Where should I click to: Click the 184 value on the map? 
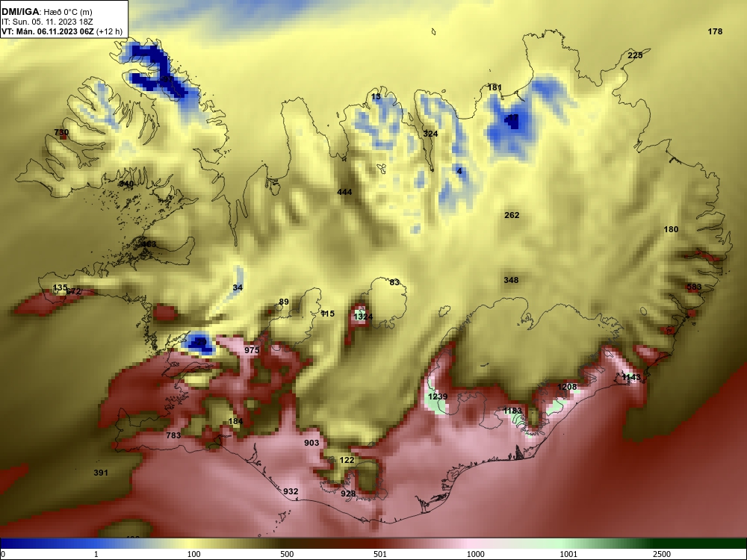(x=236, y=421)
